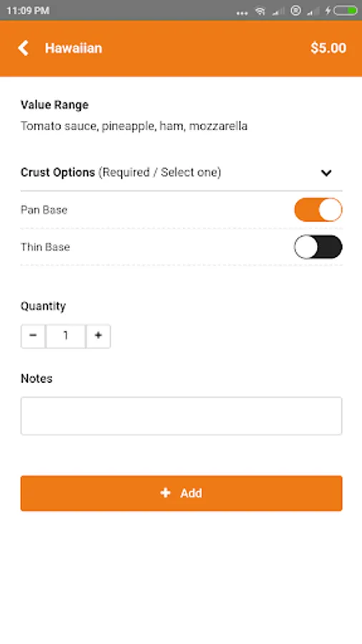Enable the Thin Base toggle

tap(318, 247)
